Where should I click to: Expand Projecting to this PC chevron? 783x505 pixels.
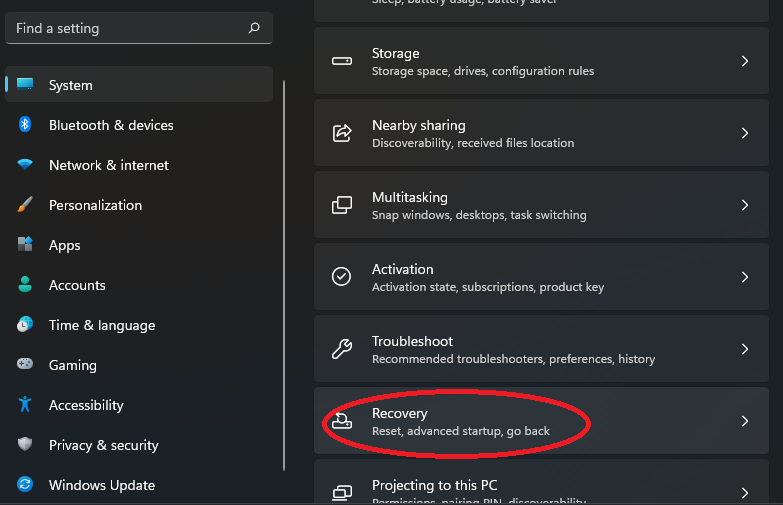coord(745,493)
